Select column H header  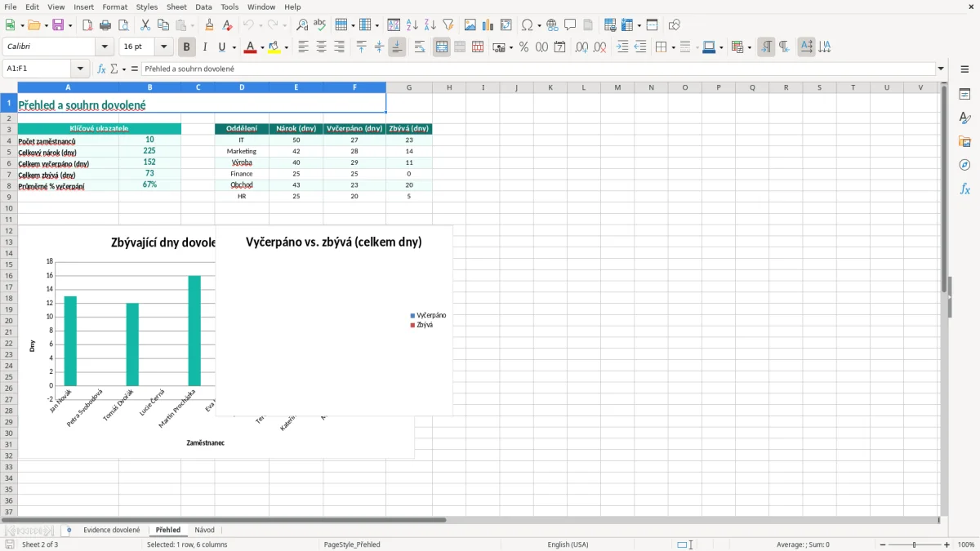tap(449, 87)
